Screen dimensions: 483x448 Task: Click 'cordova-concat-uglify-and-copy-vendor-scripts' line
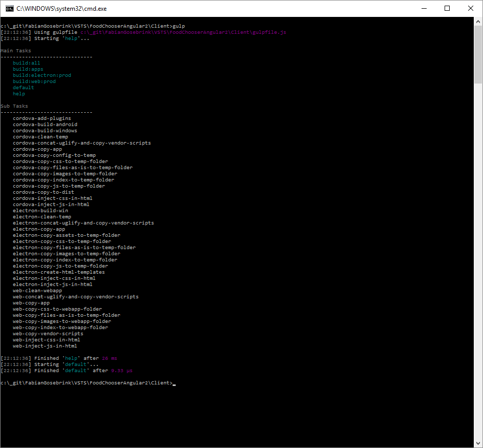click(x=82, y=143)
